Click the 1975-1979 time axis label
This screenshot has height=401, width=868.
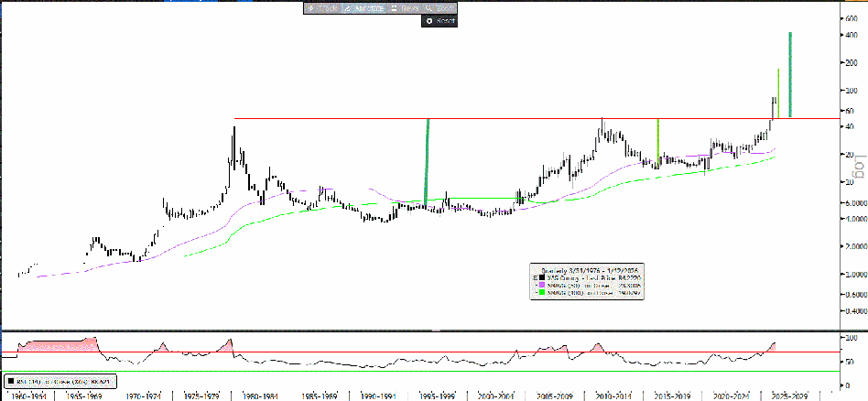click(x=202, y=396)
